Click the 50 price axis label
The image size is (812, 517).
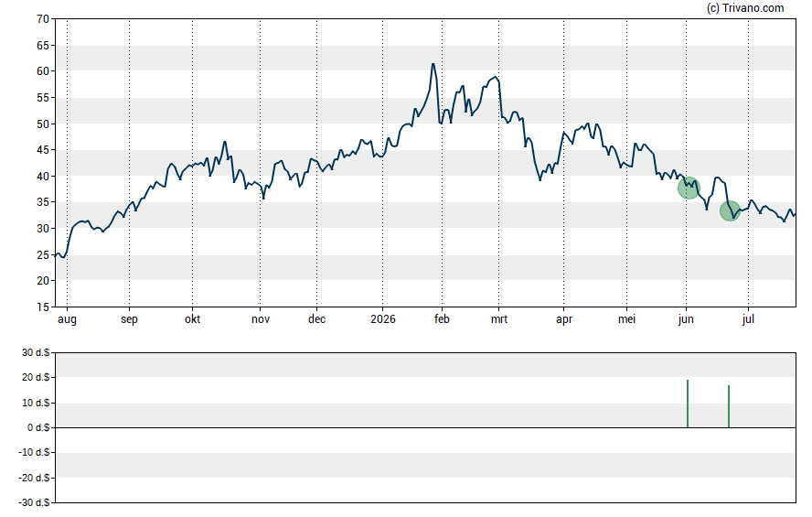(43, 124)
